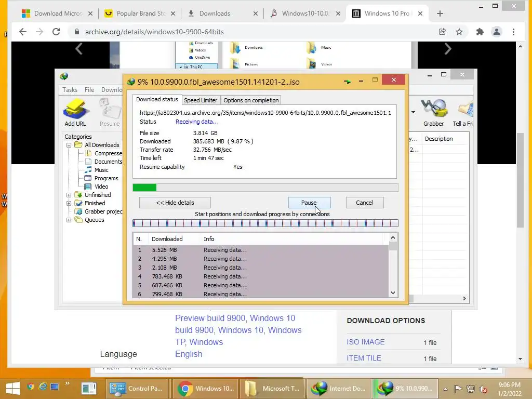Click the clock showing 9:06 PM
Image resolution: width=532 pixels, height=399 pixels.
(509, 385)
